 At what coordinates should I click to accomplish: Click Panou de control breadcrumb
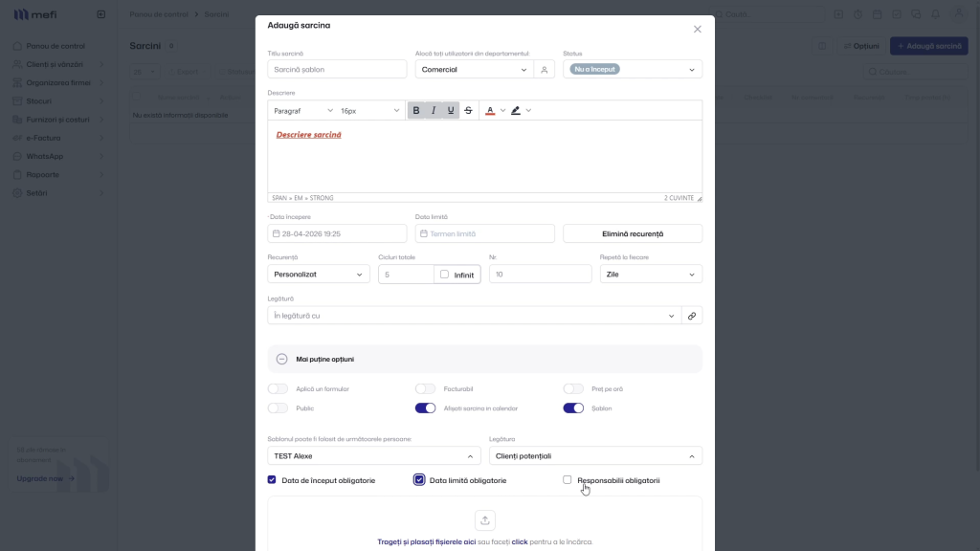click(159, 14)
